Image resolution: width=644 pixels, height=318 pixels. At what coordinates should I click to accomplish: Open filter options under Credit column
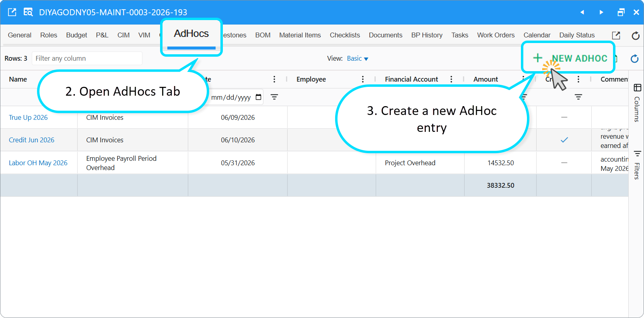tap(578, 97)
